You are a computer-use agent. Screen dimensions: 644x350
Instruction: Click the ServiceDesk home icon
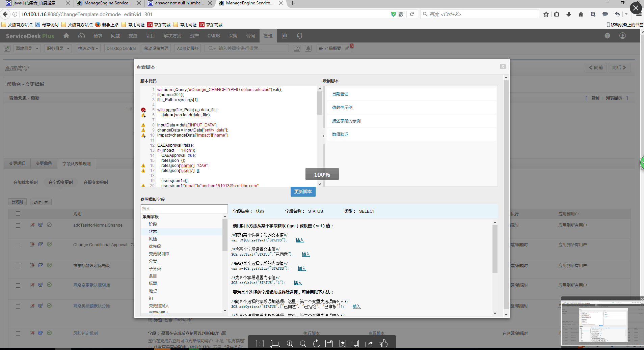coord(66,36)
